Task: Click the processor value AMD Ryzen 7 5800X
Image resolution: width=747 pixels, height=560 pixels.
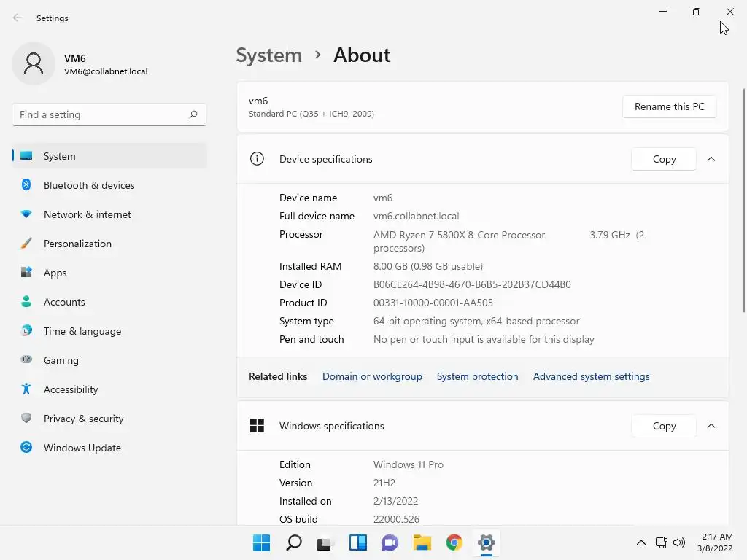Action: (460, 235)
